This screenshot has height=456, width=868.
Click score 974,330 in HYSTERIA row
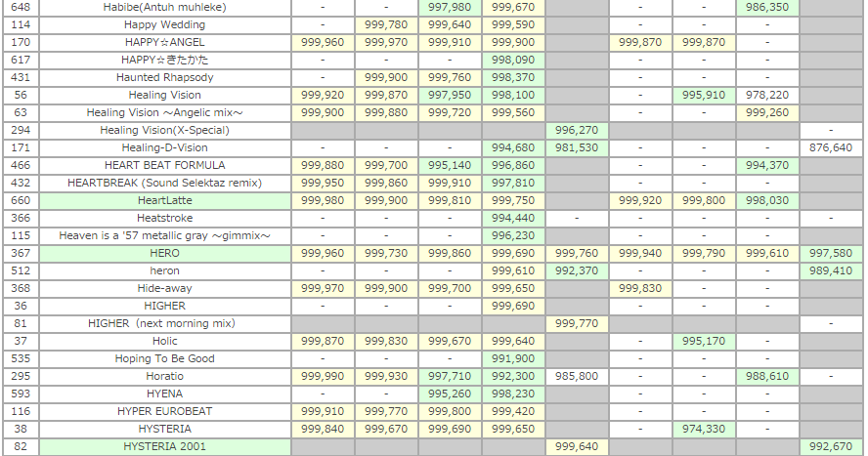point(704,429)
